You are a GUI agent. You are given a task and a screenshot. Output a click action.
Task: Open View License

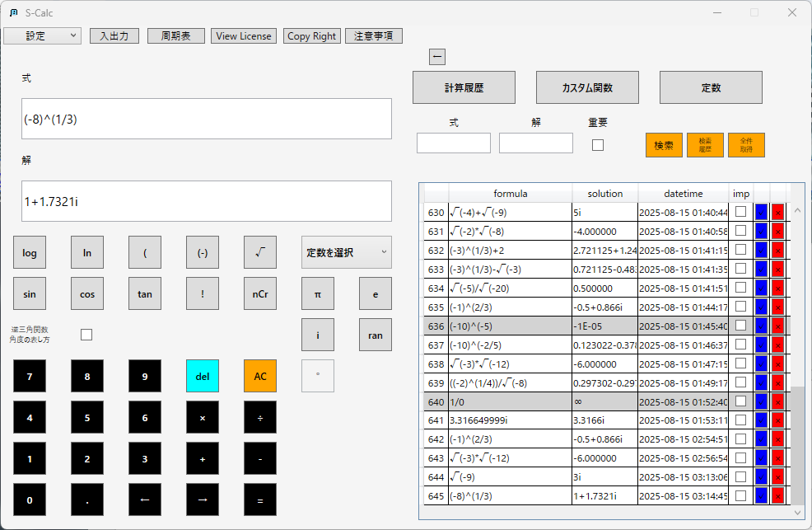(244, 35)
